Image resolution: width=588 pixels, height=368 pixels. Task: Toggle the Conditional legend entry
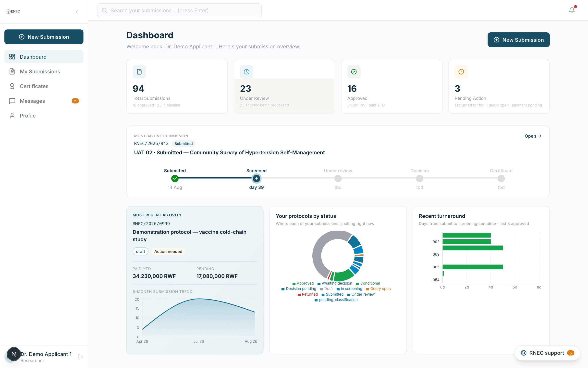click(x=368, y=283)
